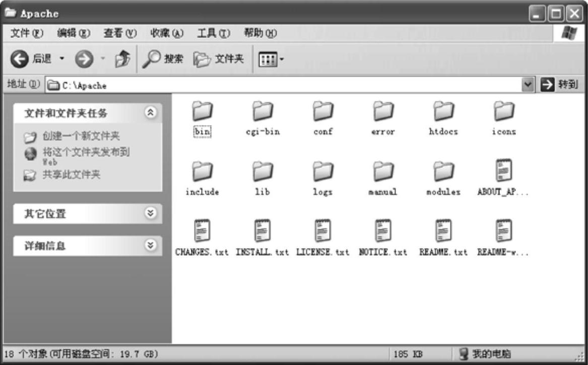Minimize the Apache window
Screen dimensions: 588x365
[x=537, y=14]
